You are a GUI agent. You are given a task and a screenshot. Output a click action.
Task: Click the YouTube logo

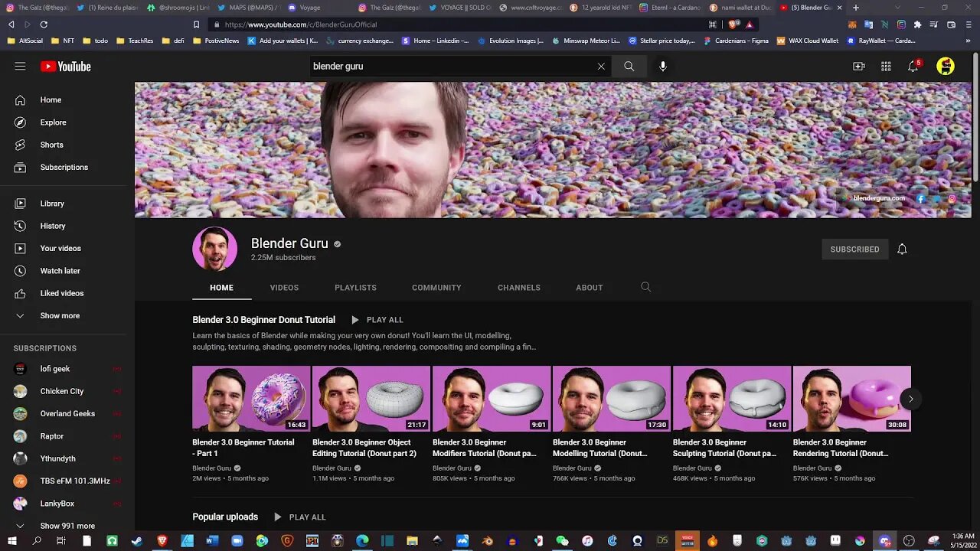[66, 67]
